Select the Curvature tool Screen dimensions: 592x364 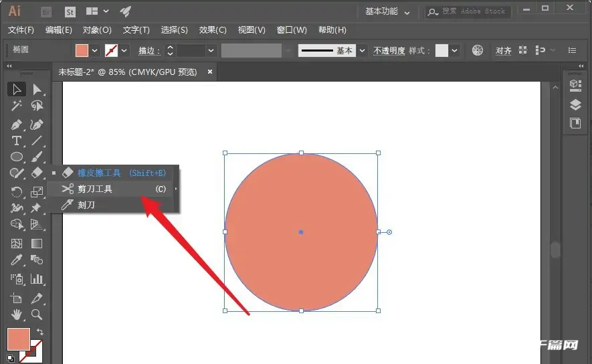point(37,124)
